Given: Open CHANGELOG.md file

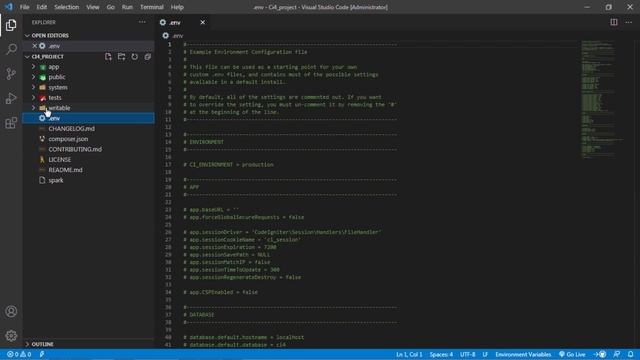Looking at the screenshot, I should tap(89, 129).
